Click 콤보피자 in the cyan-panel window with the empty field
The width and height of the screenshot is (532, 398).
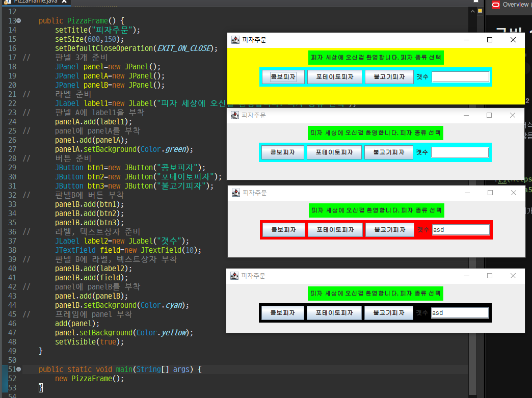pyautogui.click(x=282, y=152)
